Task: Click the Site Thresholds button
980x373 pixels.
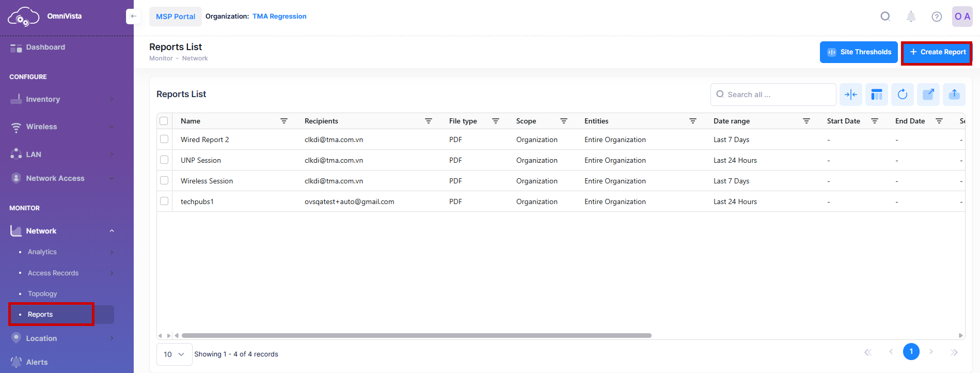Action: pos(859,52)
